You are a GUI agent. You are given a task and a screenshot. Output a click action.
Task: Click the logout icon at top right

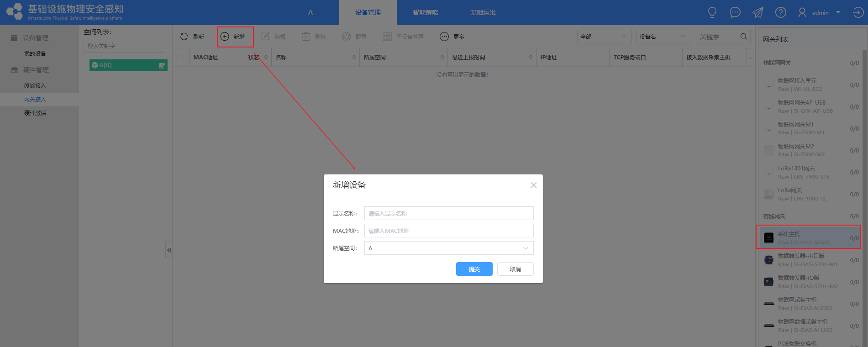(857, 12)
